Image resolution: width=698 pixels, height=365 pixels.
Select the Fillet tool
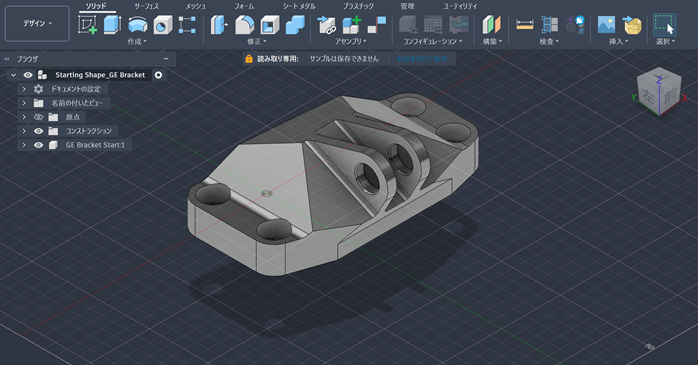244,24
